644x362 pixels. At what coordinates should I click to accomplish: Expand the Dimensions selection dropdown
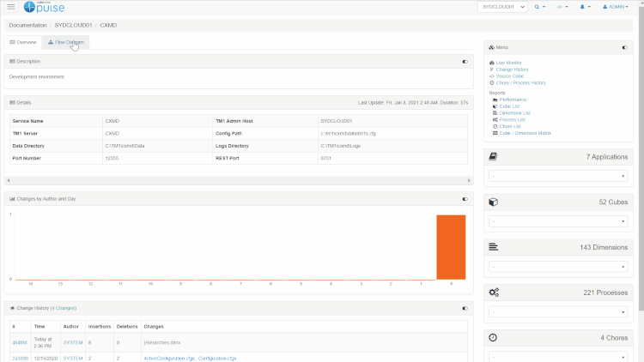click(558, 266)
